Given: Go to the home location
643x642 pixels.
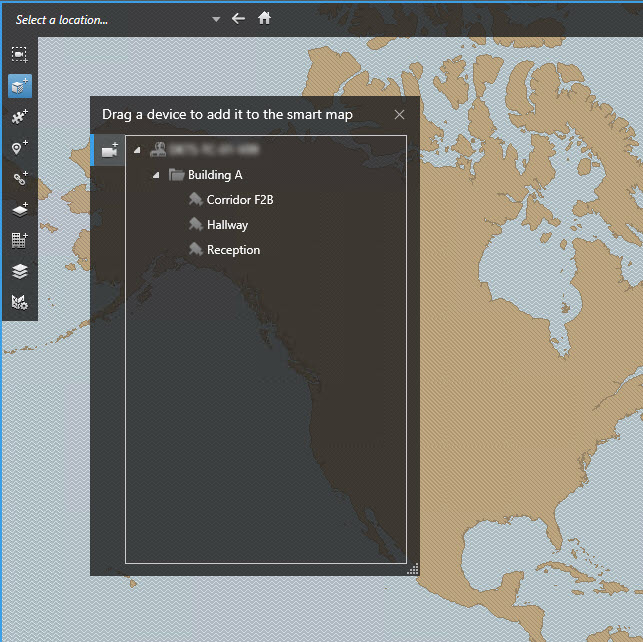Looking at the screenshot, I should 265,18.
